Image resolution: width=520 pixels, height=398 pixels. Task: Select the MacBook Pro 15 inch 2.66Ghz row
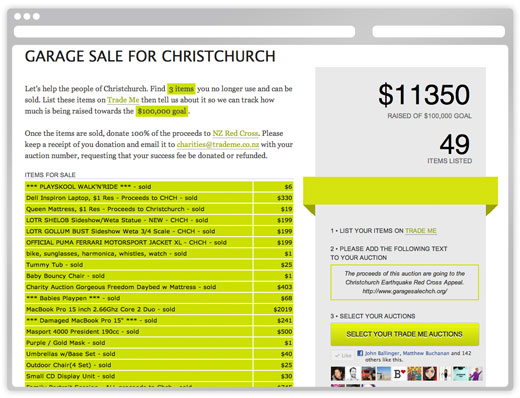click(159, 309)
